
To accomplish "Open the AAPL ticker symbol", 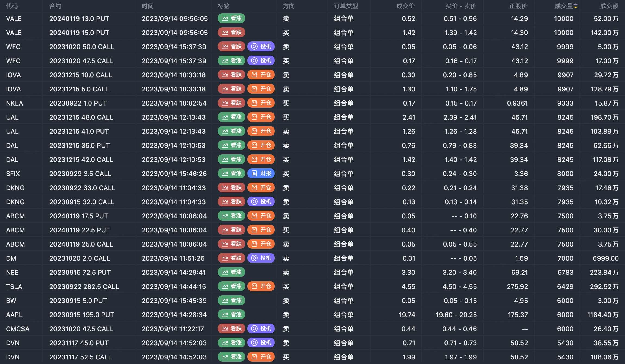I will (x=14, y=315).
